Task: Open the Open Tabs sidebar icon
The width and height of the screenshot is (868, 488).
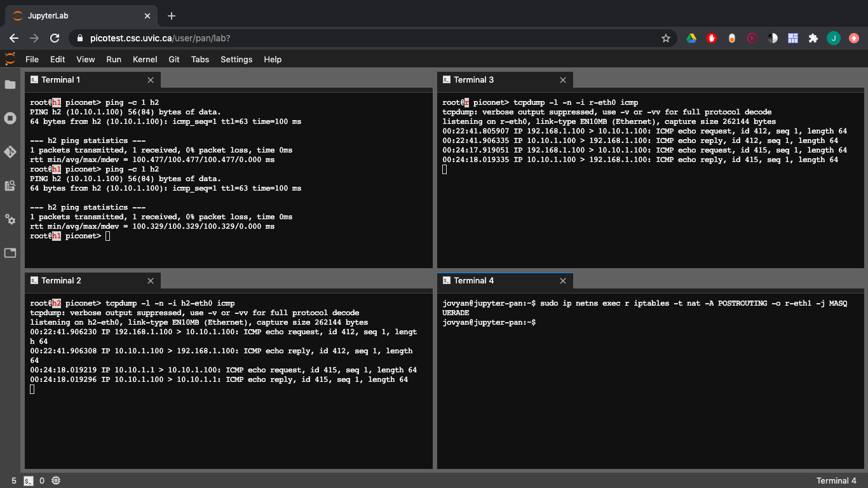Action: point(10,253)
